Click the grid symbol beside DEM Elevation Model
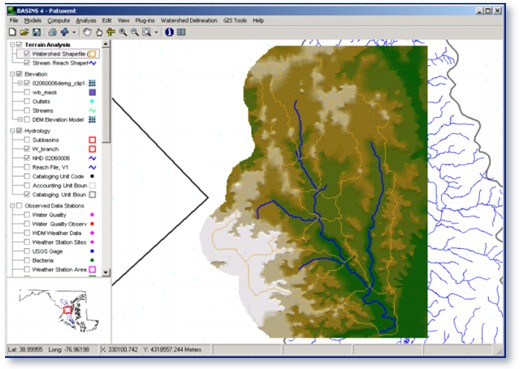The width and height of the screenshot is (520, 369). pyautogui.click(x=92, y=120)
